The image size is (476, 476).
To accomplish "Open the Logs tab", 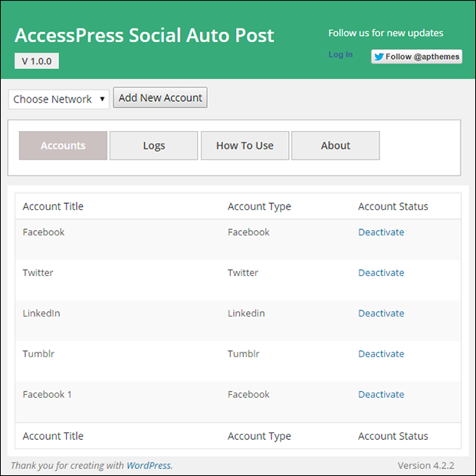I will click(x=154, y=146).
